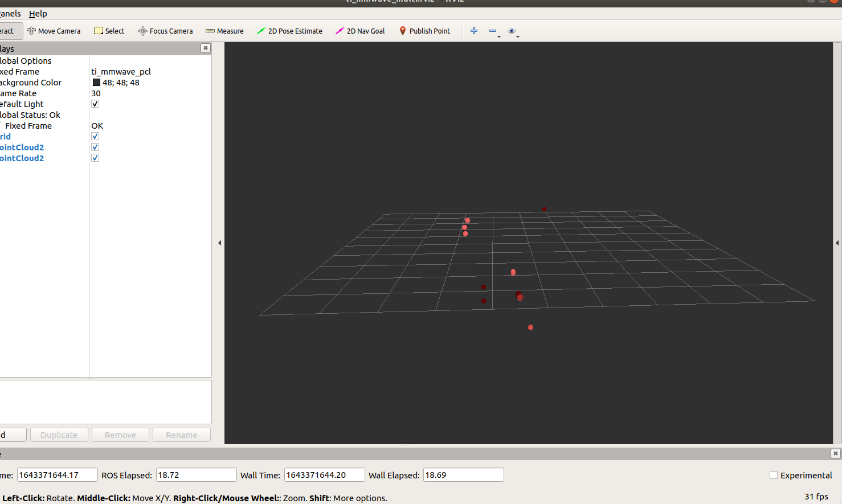This screenshot has height=504, width=842.
Task: Choose the Publish Point tool
Action: point(425,31)
